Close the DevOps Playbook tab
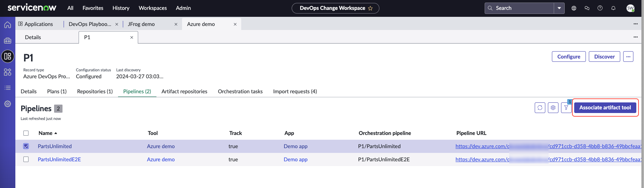 click(117, 24)
